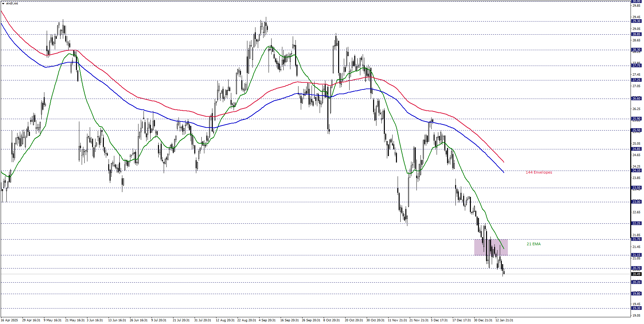Select the 27.25 level price tag

636,80
